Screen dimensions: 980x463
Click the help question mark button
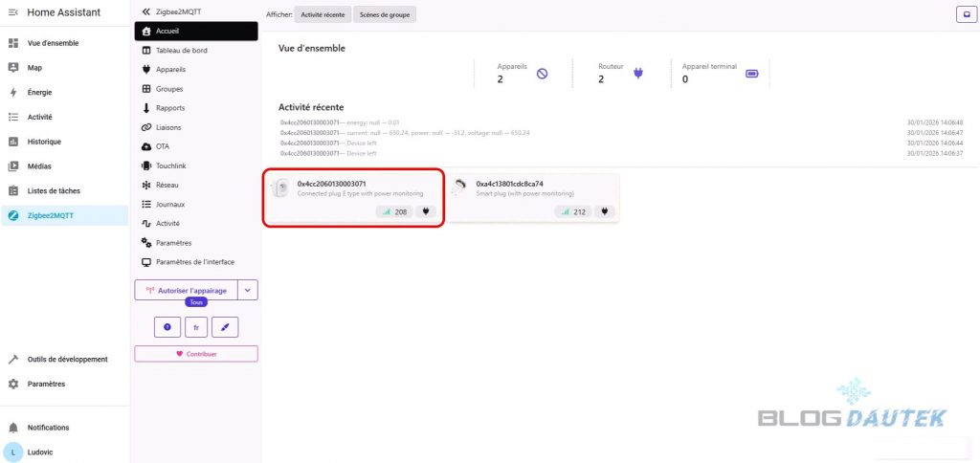coord(167,326)
